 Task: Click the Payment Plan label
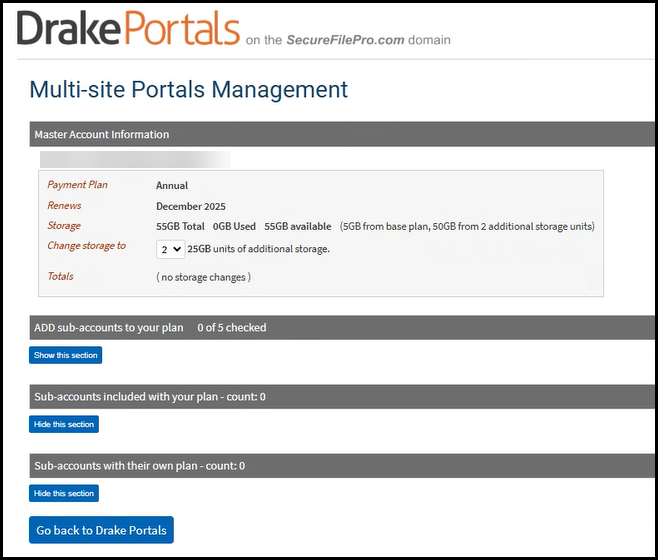pyautogui.click(x=77, y=185)
